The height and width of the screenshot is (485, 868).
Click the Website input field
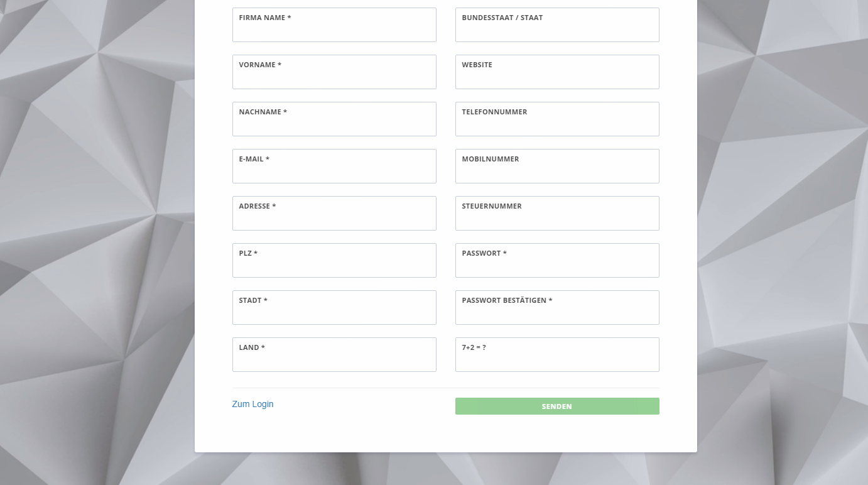(x=557, y=77)
